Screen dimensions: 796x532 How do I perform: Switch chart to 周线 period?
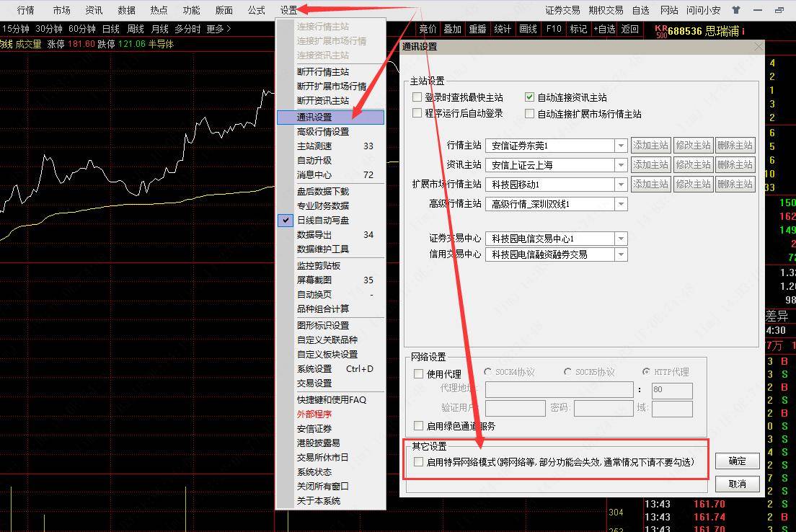pos(135,29)
